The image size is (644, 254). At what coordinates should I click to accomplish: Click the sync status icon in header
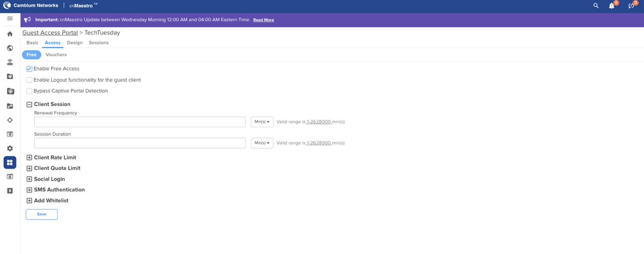(x=631, y=6)
